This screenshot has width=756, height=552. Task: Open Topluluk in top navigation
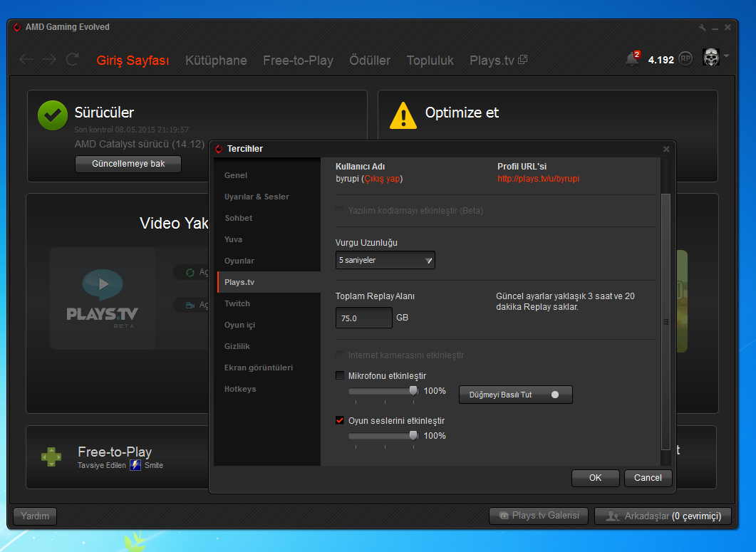click(430, 61)
